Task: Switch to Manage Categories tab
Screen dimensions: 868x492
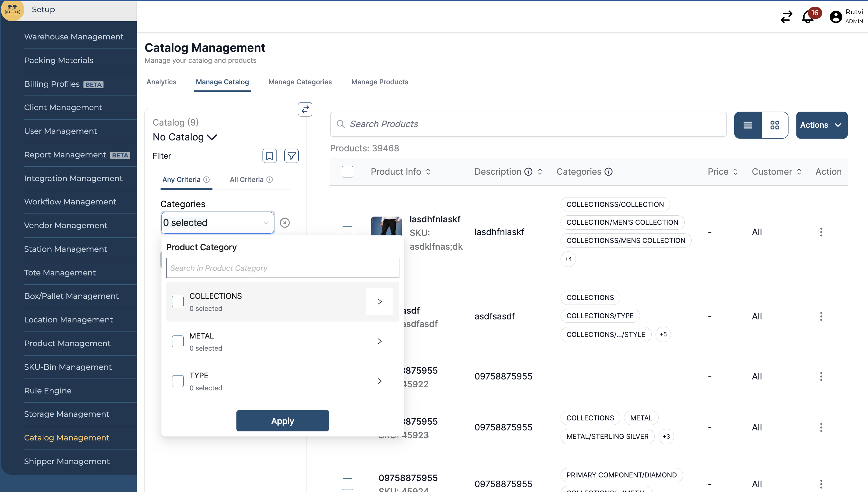Action: pyautogui.click(x=300, y=82)
